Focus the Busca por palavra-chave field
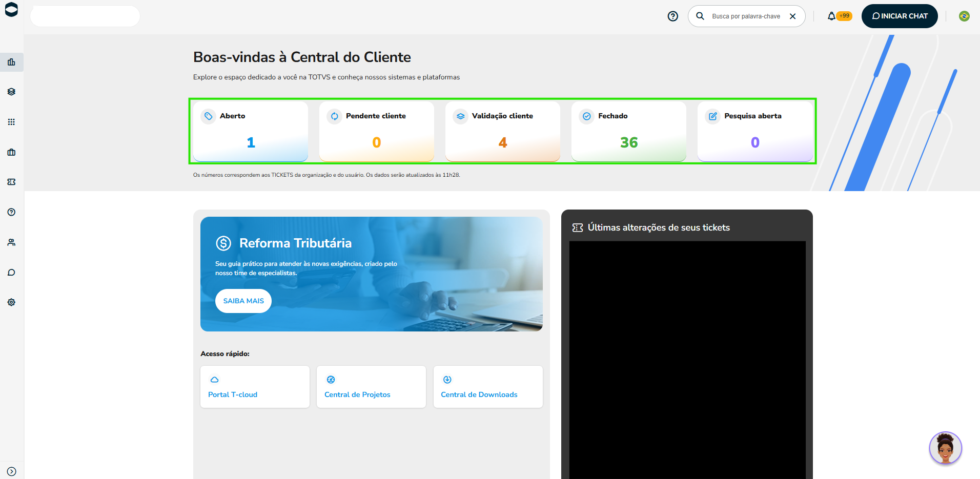Viewport: 980px width, 479px height. tap(746, 16)
